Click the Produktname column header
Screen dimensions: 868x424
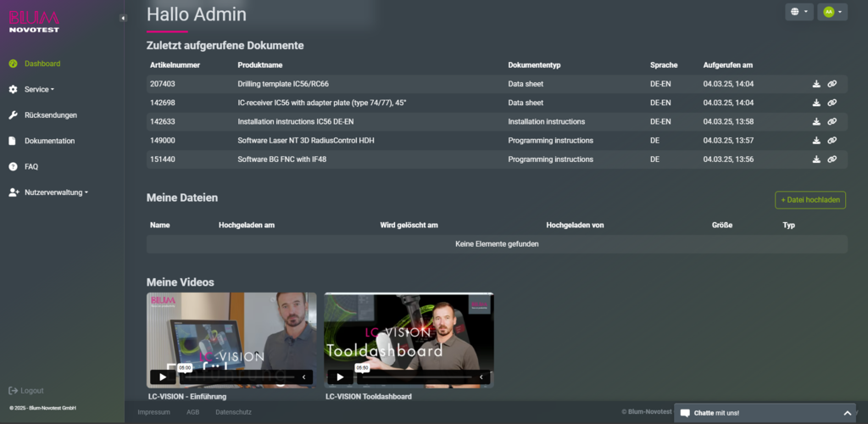(260, 65)
